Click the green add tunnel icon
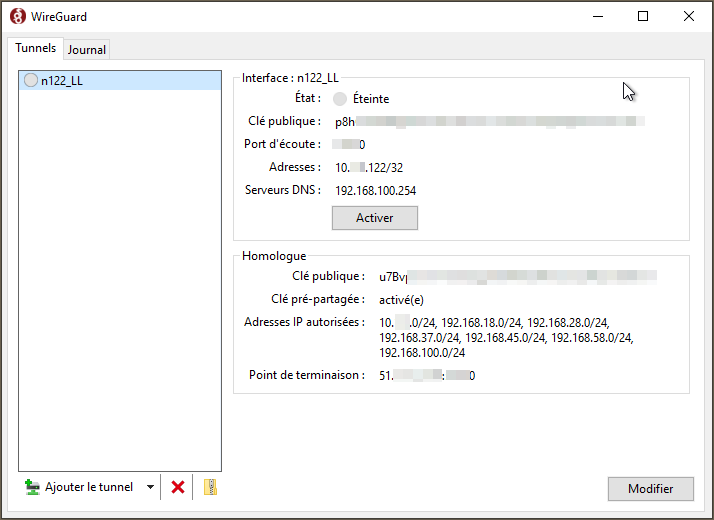714x520 pixels. tap(32, 487)
